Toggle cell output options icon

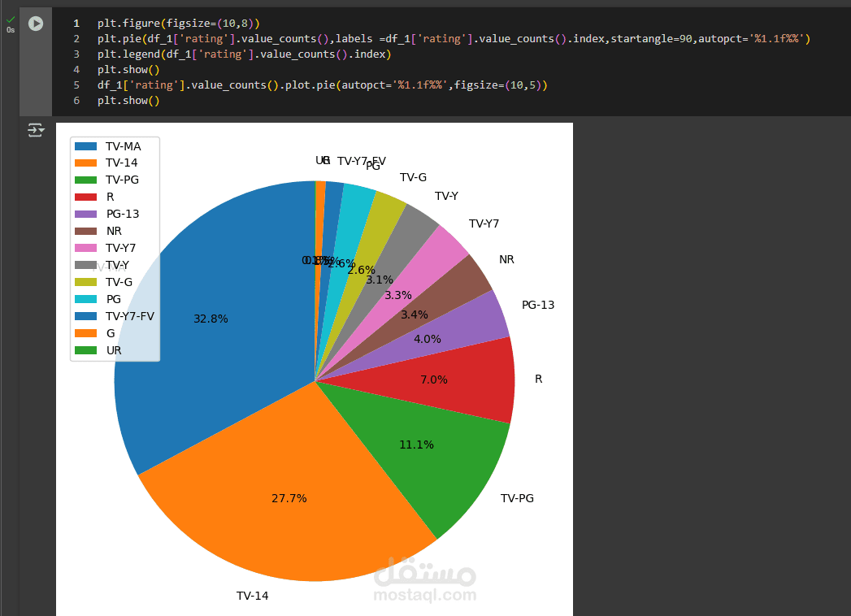36,130
